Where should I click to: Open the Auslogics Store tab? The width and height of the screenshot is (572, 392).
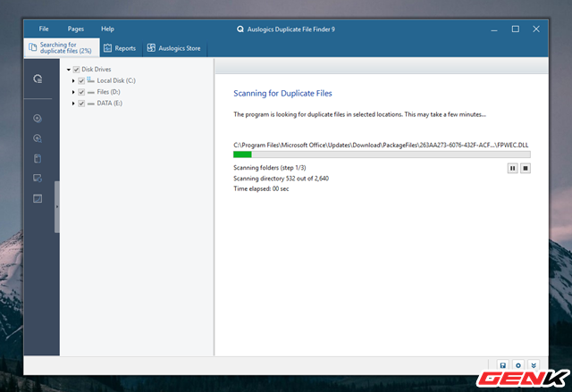(174, 48)
